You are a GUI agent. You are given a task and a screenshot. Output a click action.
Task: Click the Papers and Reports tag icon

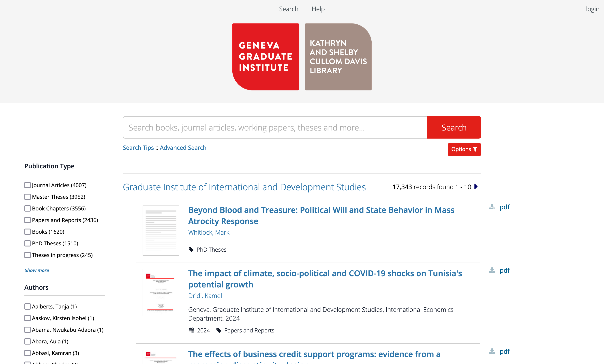click(219, 330)
